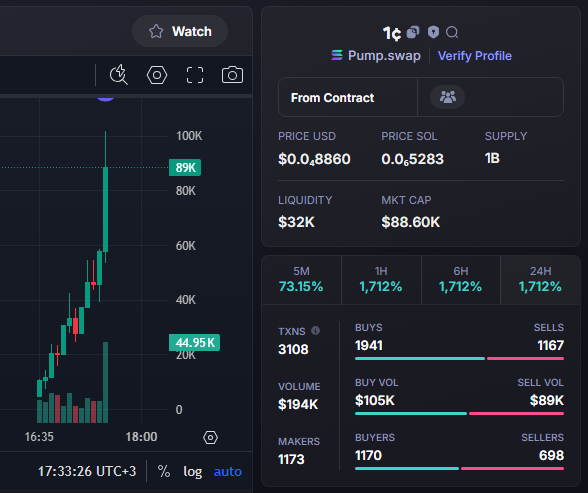This screenshot has width=588, height=493.
Task: Click the buyers versus sellers ratio bar
Action: coord(459,469)
